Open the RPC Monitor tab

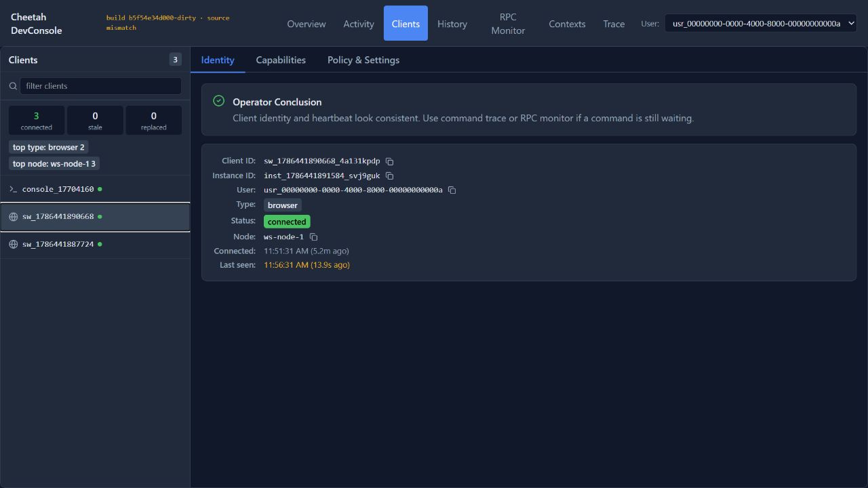(x=508, y=24)
